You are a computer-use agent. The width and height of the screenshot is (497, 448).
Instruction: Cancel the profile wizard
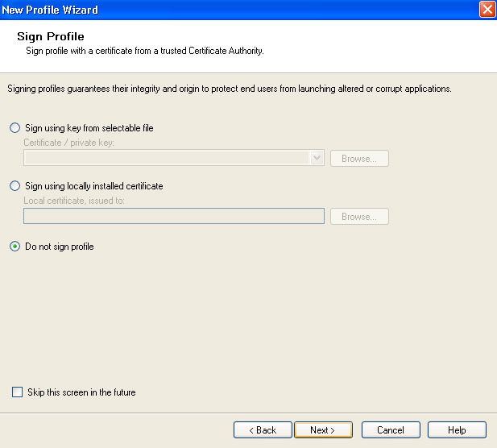click(391, 430)
